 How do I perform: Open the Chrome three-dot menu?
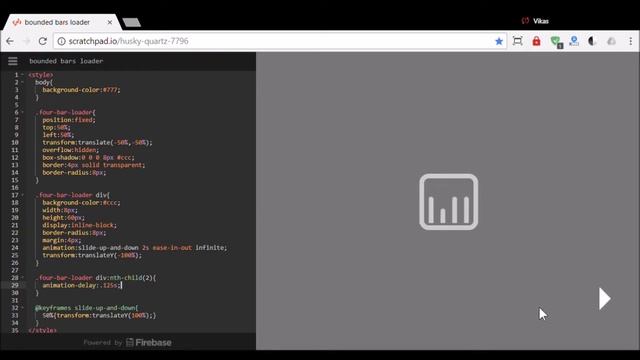[631, 41]
